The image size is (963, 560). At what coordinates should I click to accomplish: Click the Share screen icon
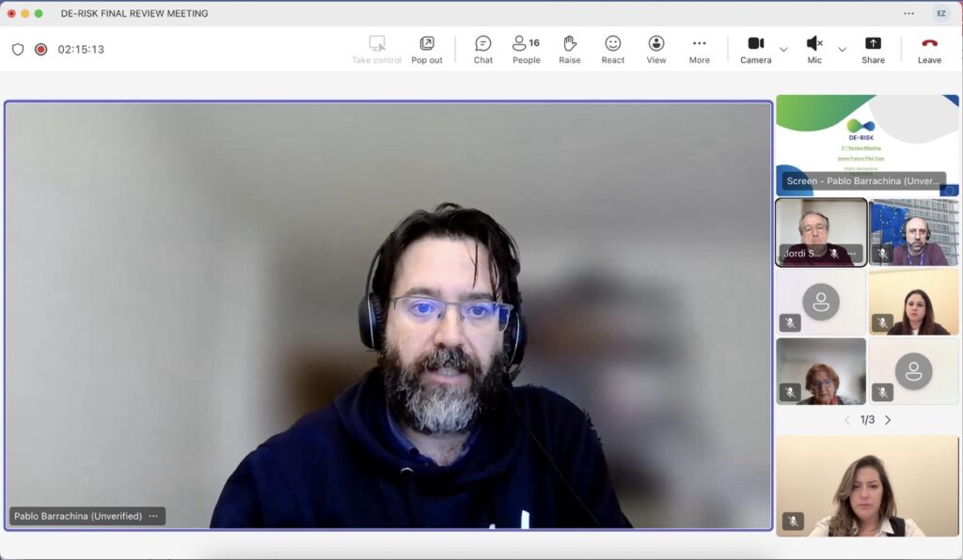(x=873, y=49)
